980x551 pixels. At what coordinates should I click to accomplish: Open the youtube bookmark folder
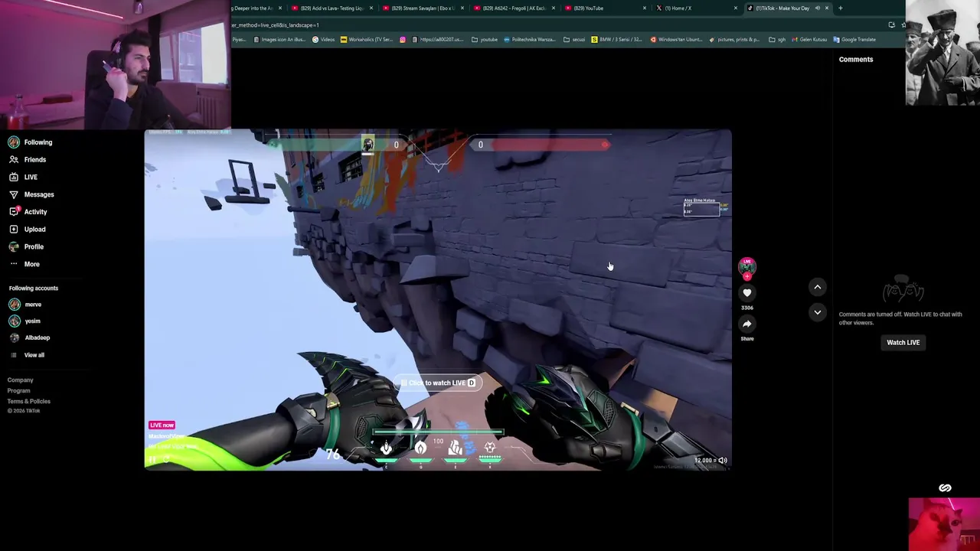tap(485, 40)
